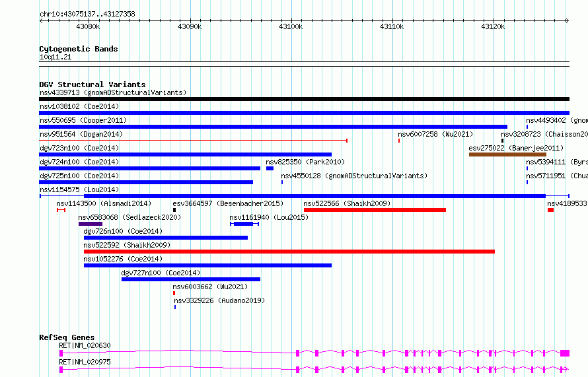This screenshot has width=588, height=377.
Task: Click the long red nsv522592 (Shaikh2009) bar
Action: [x=289, y=252]
